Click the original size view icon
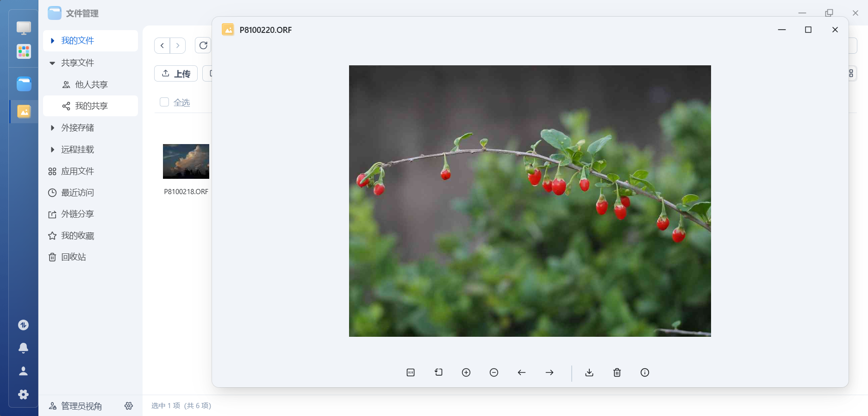Image resolution: width=868 pixels, height=416 pixels. [411, 372]
